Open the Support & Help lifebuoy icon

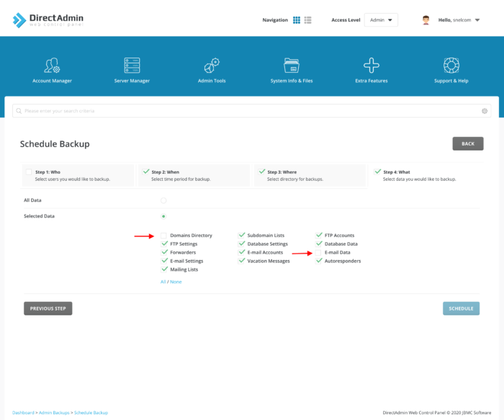[451, 66]
